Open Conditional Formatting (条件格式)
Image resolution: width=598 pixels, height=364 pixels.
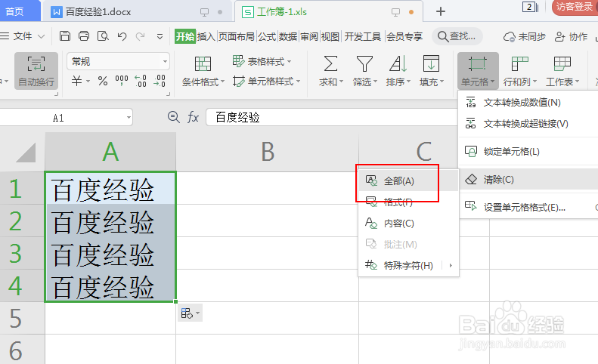203,71
